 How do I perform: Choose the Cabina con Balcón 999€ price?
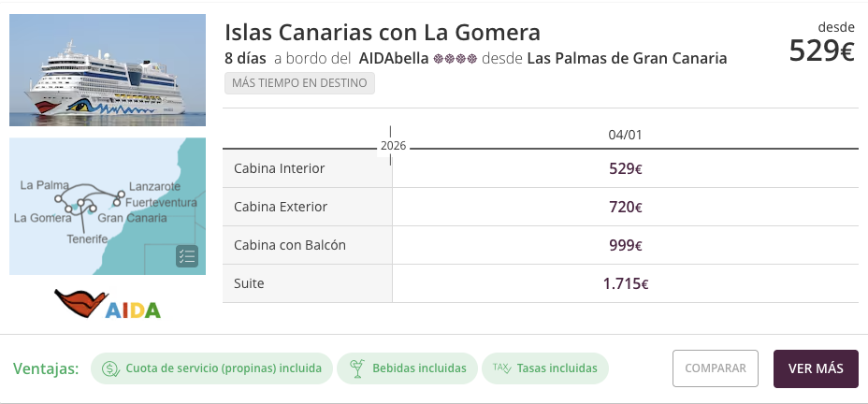click(625, 245)
